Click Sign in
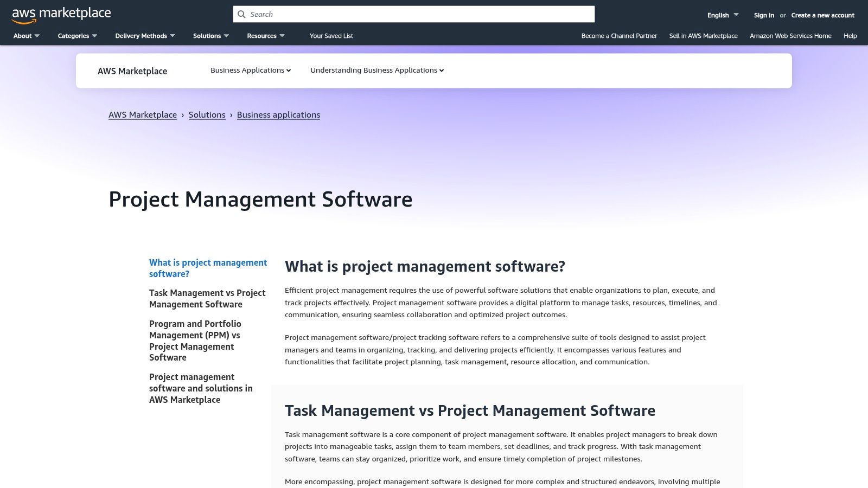868x488 pixels. [x=763, y=15]
